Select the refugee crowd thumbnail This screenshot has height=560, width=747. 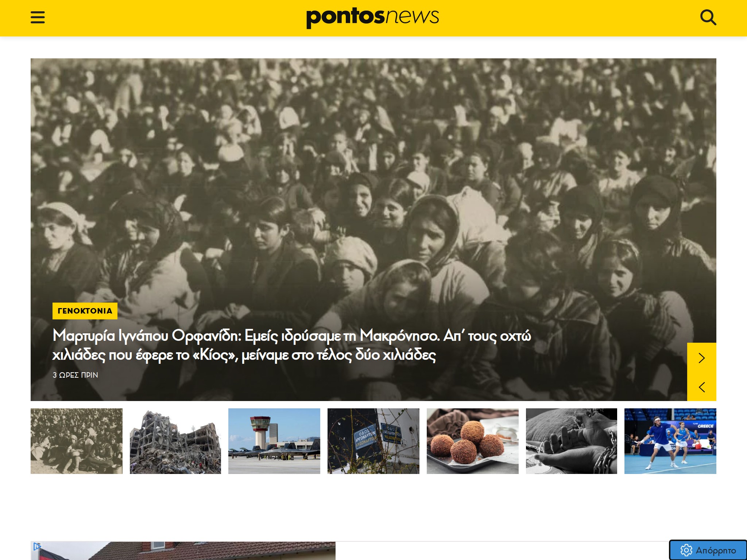77,441
